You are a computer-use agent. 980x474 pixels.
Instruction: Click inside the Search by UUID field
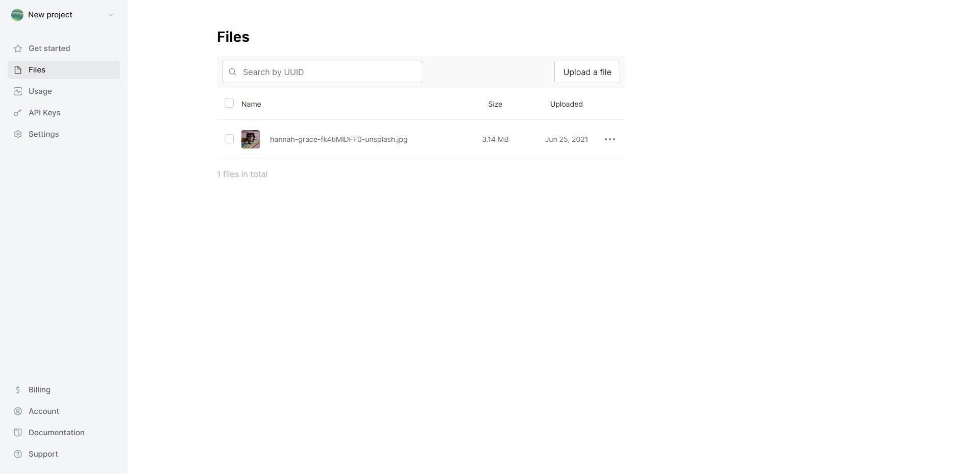click(327, 72)
